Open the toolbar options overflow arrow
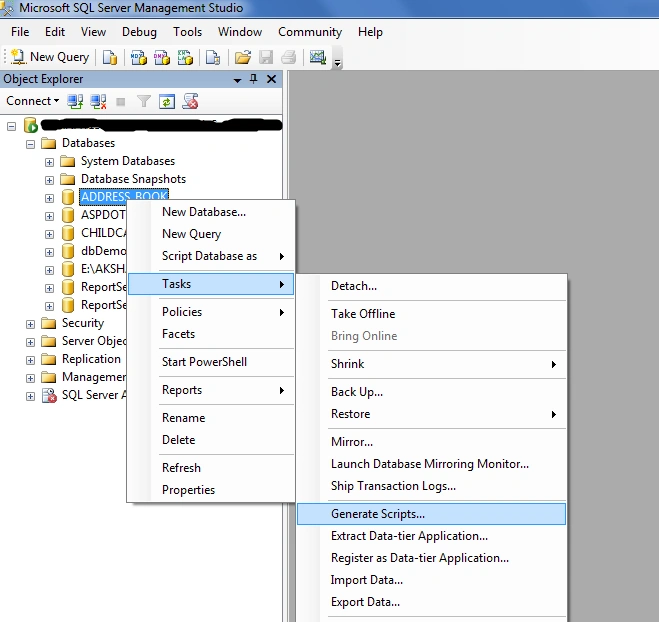This screenshot has height=622, width=659. pyautogui.click(x=337, y=63)
